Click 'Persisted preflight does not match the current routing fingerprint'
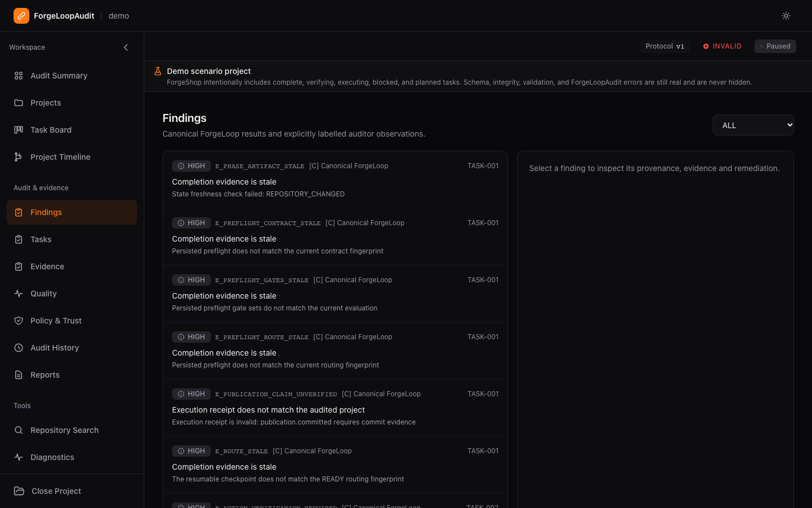 pyautogui.click(x=275, y=365)
